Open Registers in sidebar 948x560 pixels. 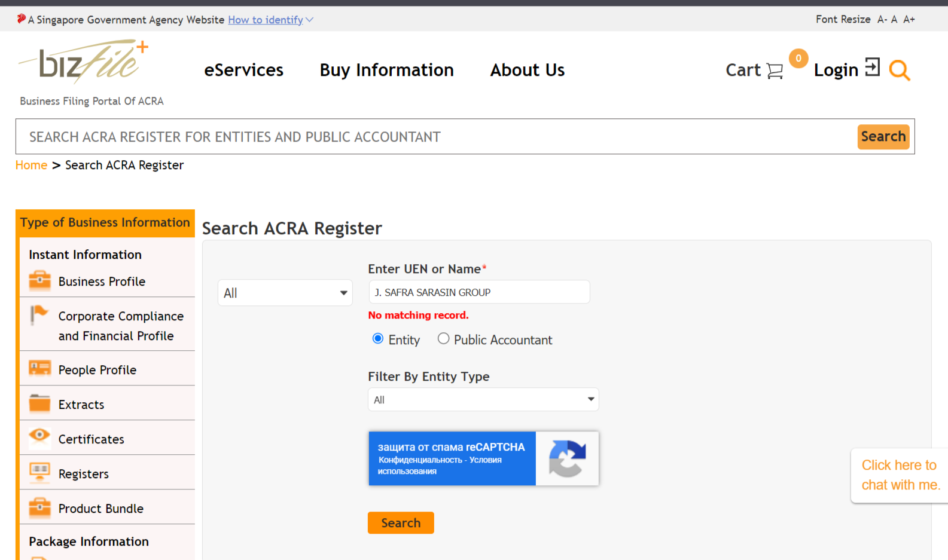click(x=84, y=474)
